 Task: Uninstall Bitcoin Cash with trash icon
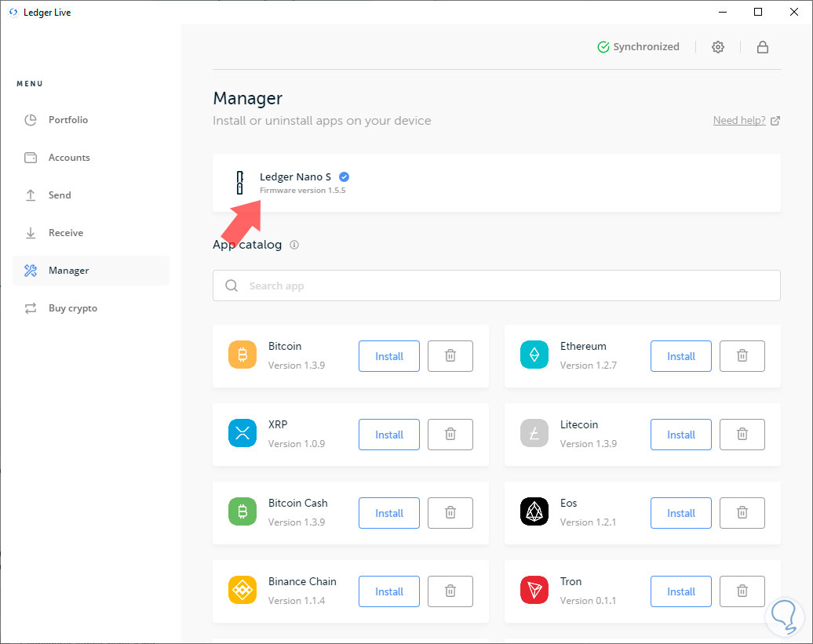450,513
